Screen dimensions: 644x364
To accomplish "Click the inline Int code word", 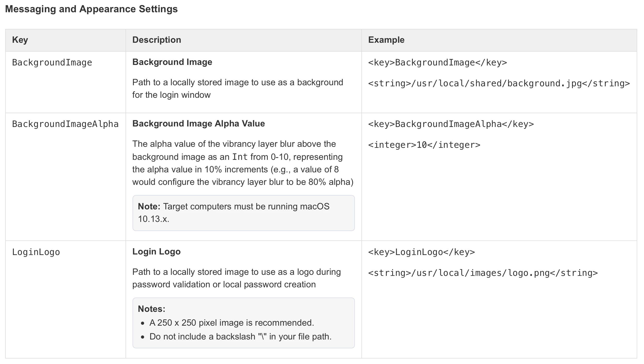I will (240, 157).
